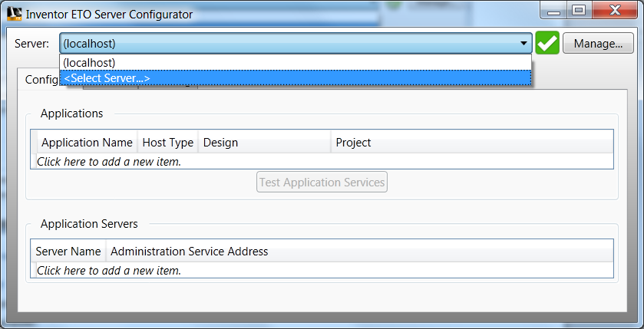Pick the <Select Server...> list entry

296,78
